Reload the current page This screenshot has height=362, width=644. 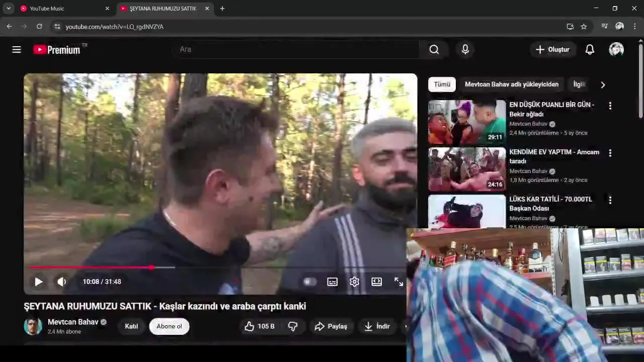pyautogui.click(x=39, y=27)
